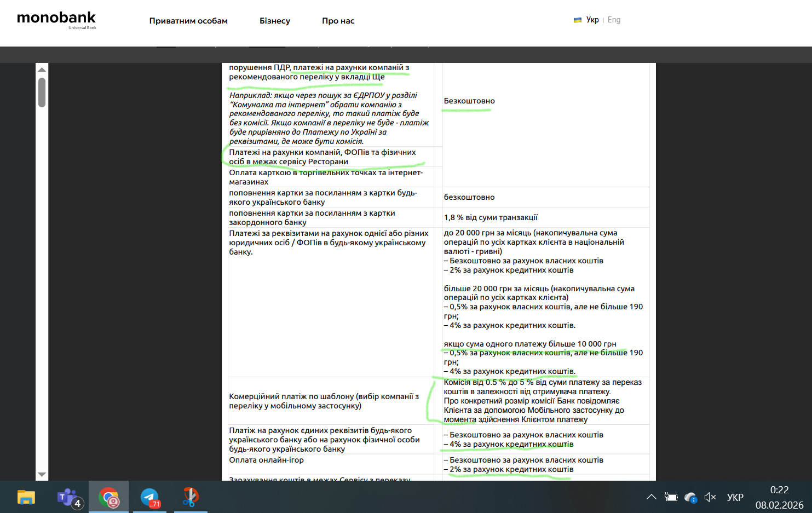Click the battery icon in system tray

[671, 497]
